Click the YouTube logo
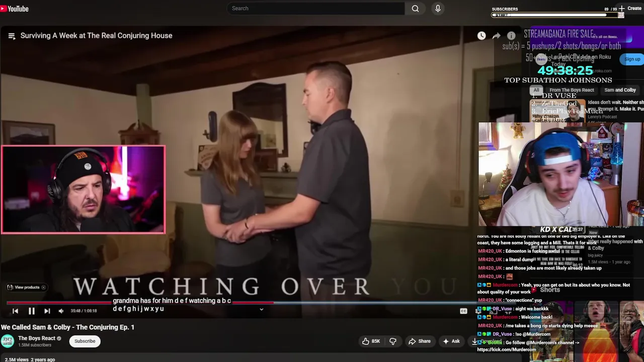This screenshot has width=644, height=362. click(15, 9)
